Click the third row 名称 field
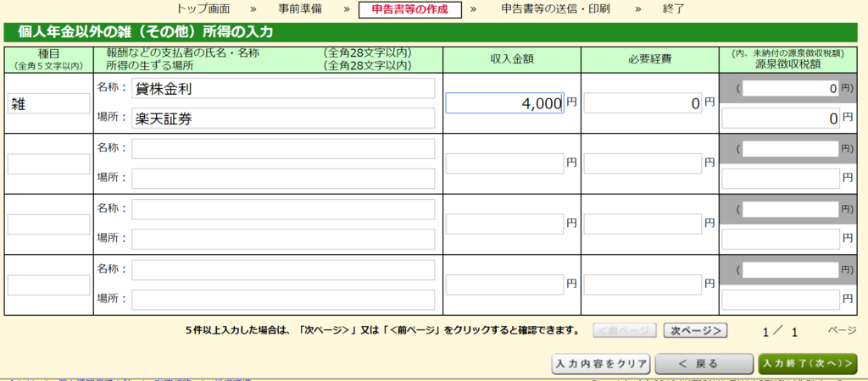The image size is (868, 381). (283, 210)
